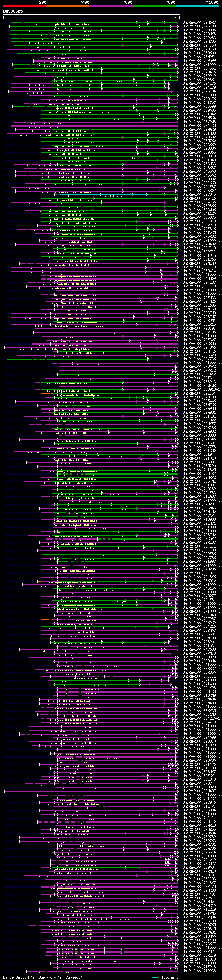Select UniRef100_Q9FSG0 entry
Screen dimensions: 222x980
click(x=199, y=45)
